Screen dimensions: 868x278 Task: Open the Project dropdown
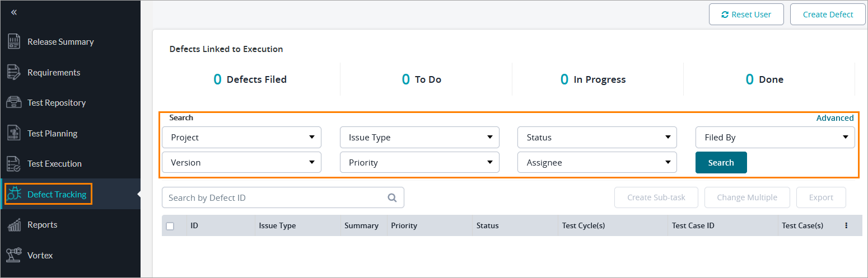241,138
